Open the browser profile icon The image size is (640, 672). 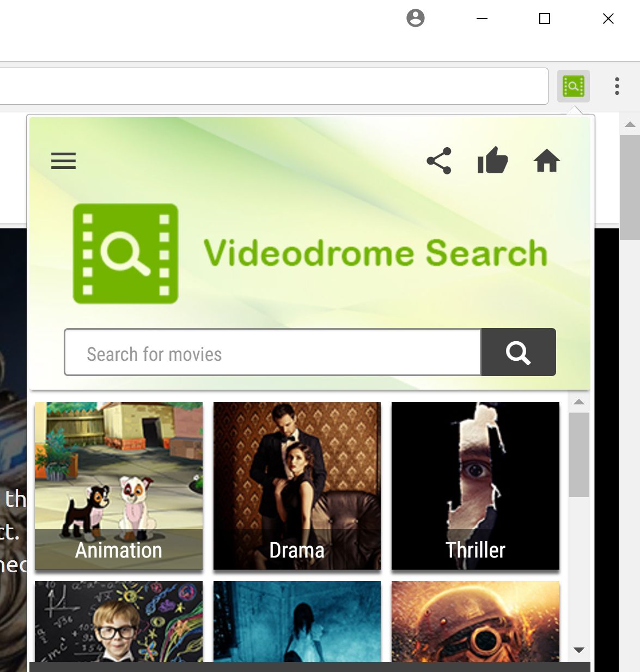(416, 18)
